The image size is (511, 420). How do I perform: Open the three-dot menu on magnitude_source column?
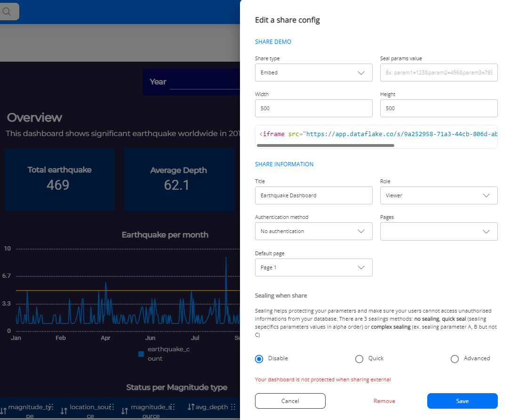(173, 406)
